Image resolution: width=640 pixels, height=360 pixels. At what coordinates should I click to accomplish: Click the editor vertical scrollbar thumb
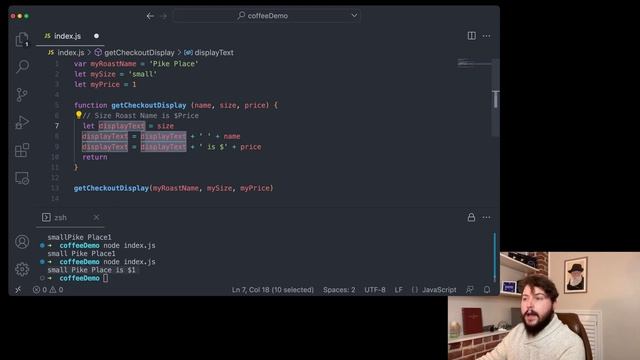coord(495,99)
